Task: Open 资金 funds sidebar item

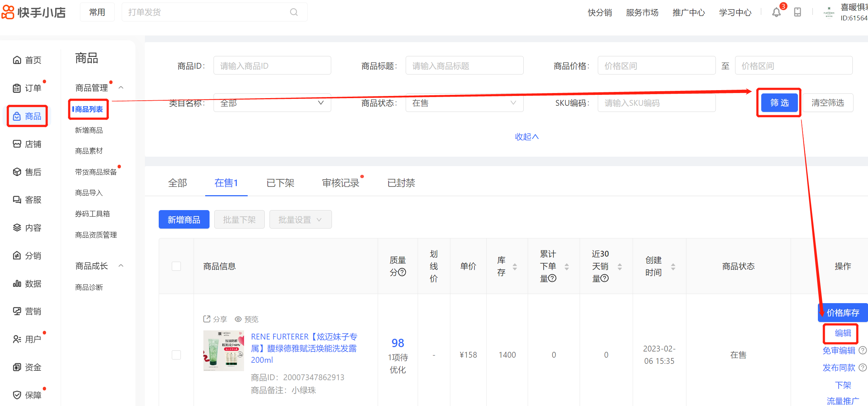Action: tap(27, 367)
